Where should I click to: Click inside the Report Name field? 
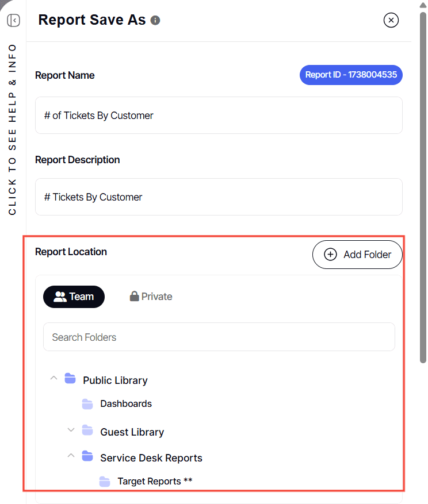(219, 115)
